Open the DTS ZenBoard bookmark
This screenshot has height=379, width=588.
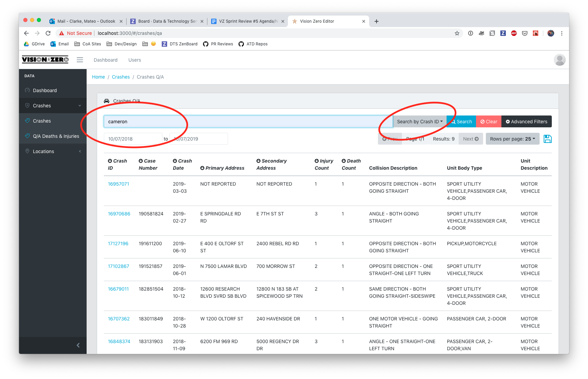180,44
